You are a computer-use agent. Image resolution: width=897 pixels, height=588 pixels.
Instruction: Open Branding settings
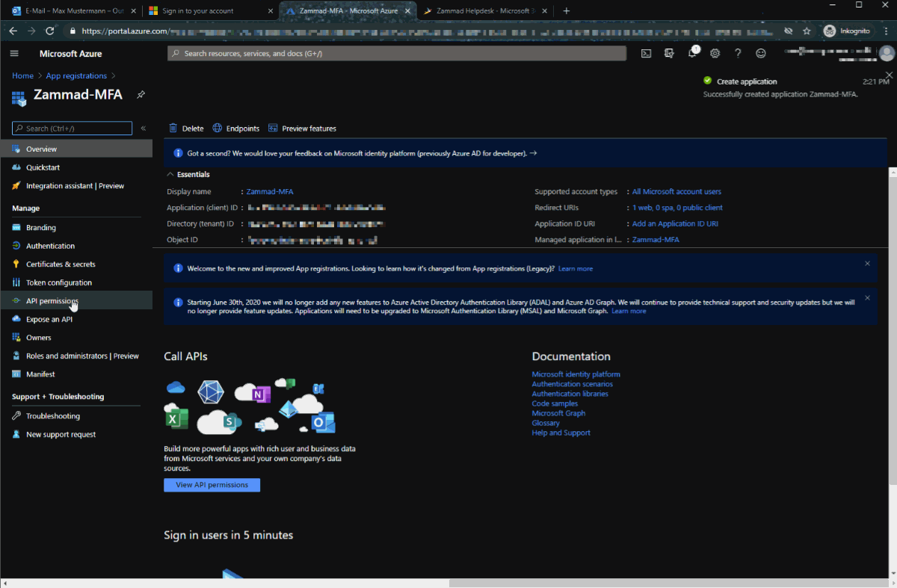point(75,228)
